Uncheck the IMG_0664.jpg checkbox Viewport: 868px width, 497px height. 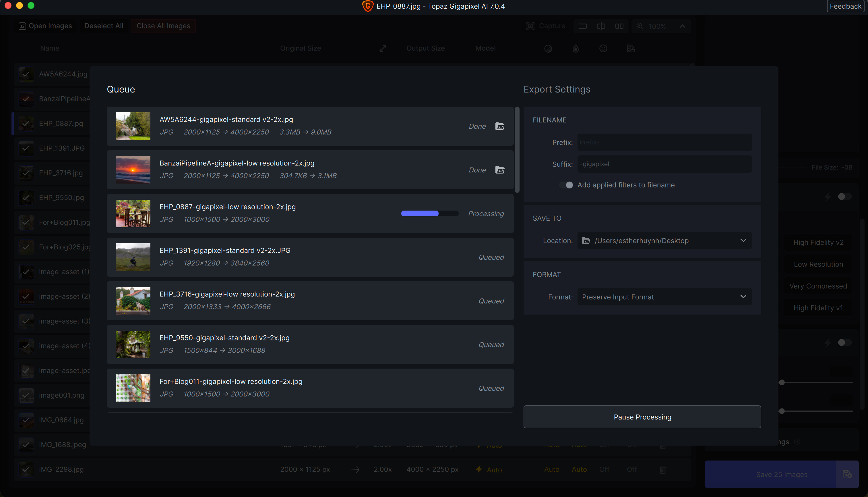click(26, 420)
